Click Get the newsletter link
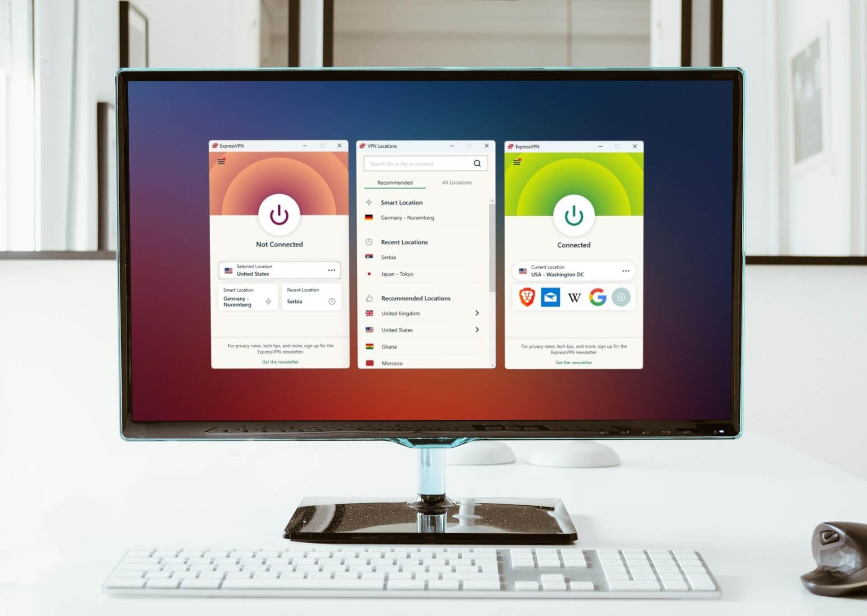 (x=280, y=363)
